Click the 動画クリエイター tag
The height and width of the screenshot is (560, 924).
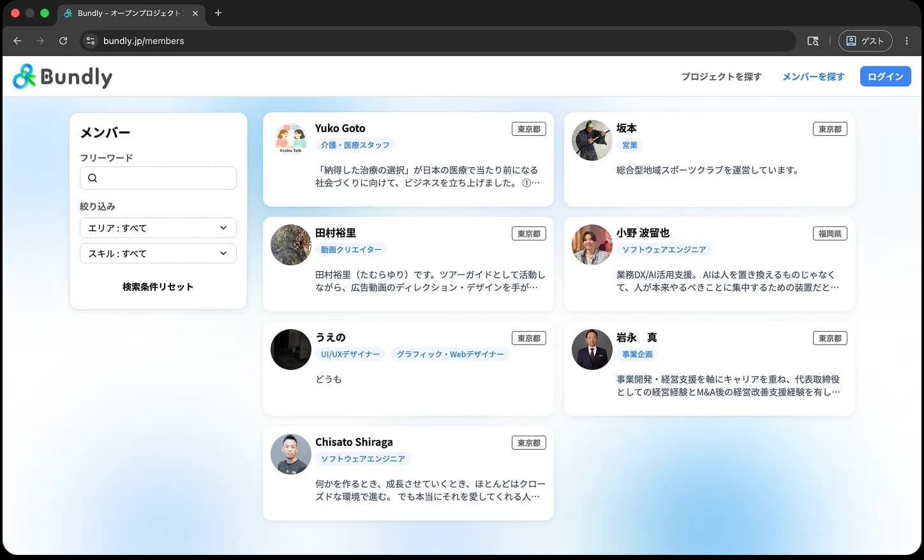click(x=352, y=250)
